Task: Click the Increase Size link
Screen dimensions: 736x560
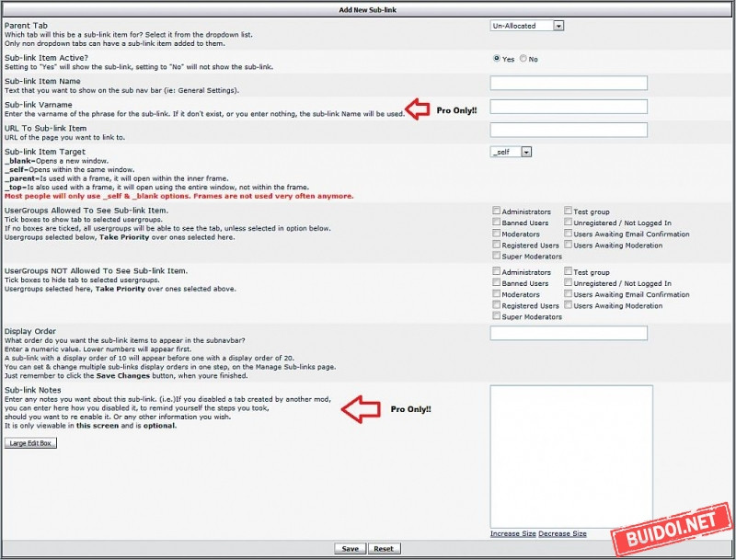Action: pos(513,533)
